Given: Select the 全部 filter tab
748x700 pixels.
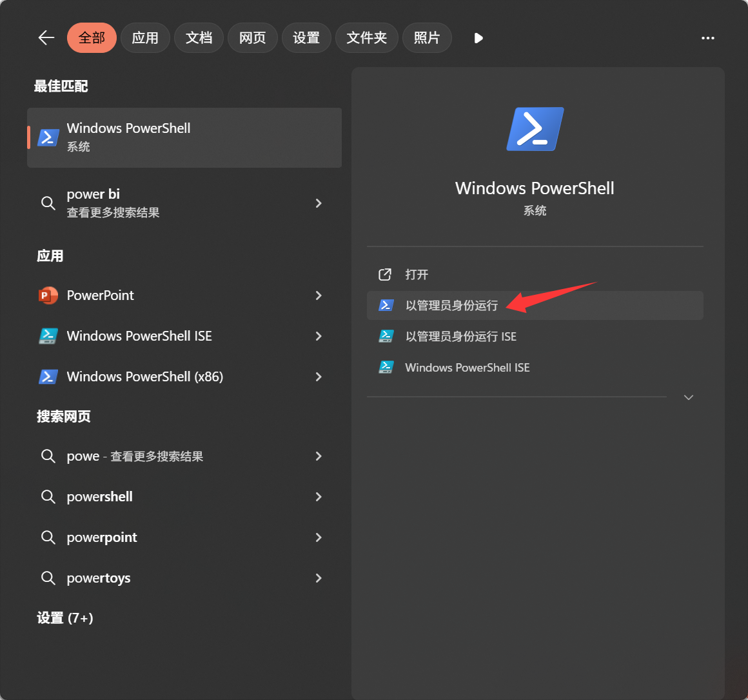Looking at the screenshot, I should 92,37.
